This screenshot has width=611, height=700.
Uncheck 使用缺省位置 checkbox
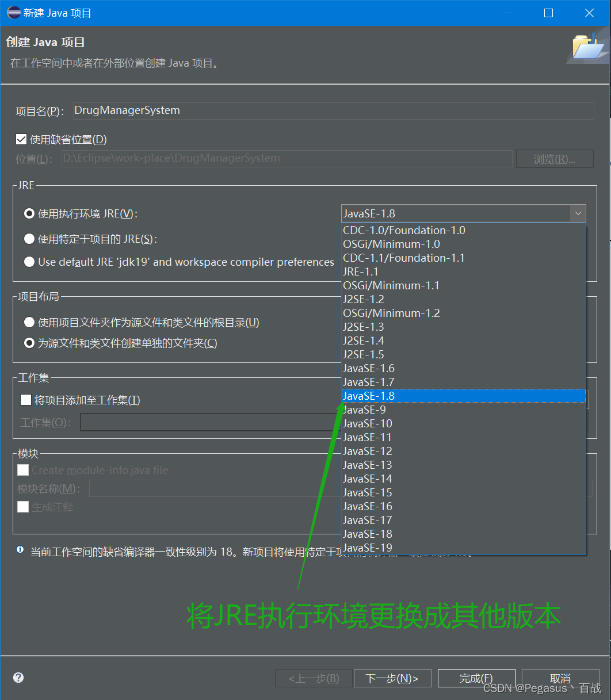[21, 139]
